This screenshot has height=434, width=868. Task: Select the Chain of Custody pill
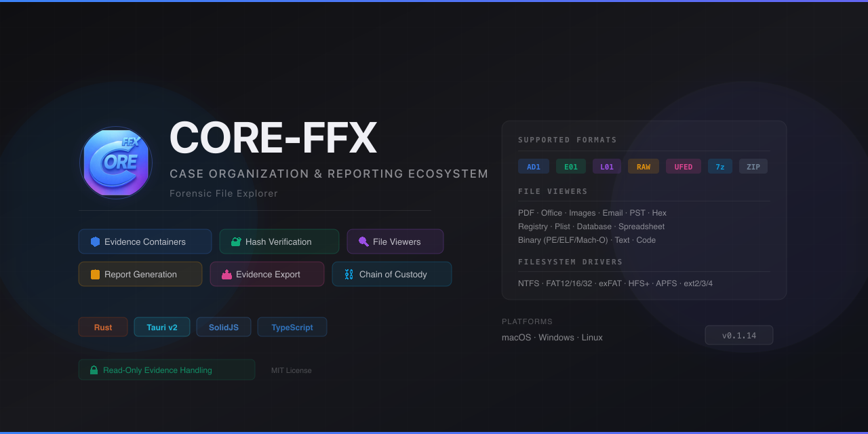coord(392,274)
